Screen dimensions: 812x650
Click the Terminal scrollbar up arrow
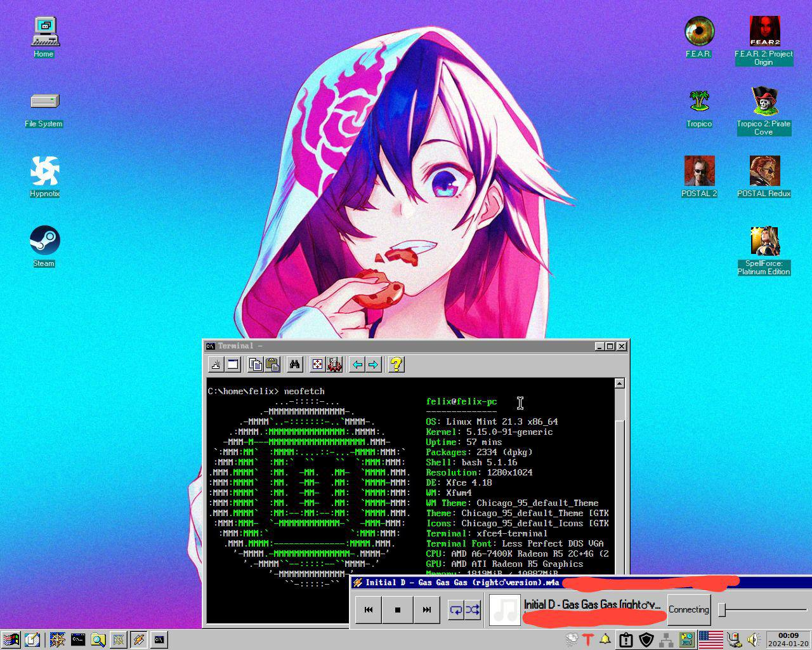pyautogui.click(x=619, y=383)
